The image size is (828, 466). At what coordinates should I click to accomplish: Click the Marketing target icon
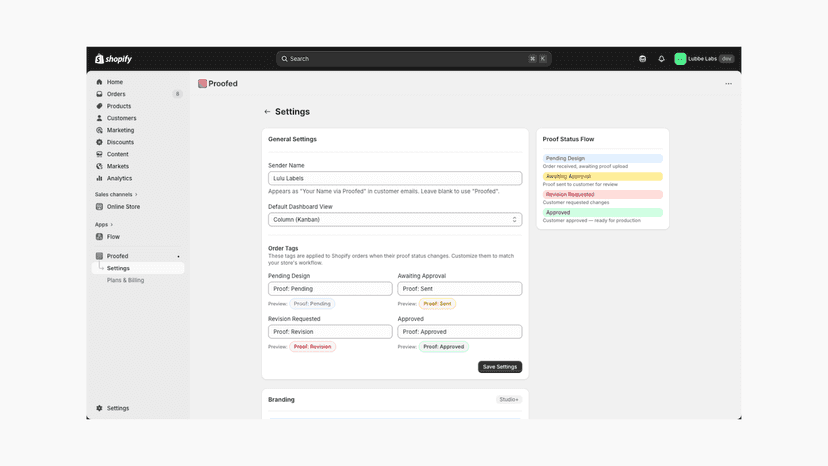point(99,130)
